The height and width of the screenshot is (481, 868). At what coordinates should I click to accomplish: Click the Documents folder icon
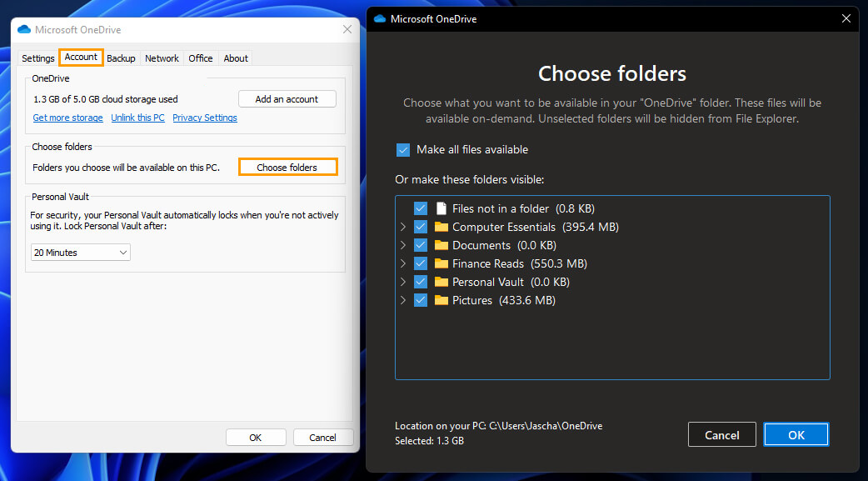pyautogui.click(x=441, y=245)
